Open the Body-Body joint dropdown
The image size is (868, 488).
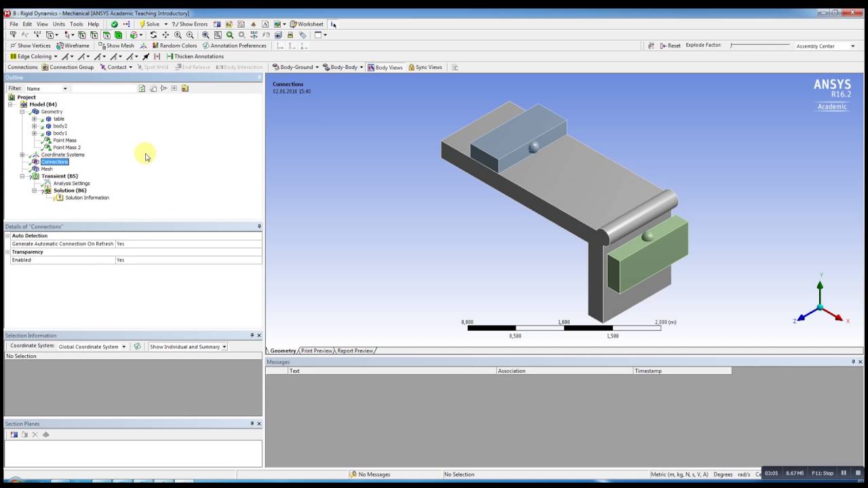click(x=343, y=67)
